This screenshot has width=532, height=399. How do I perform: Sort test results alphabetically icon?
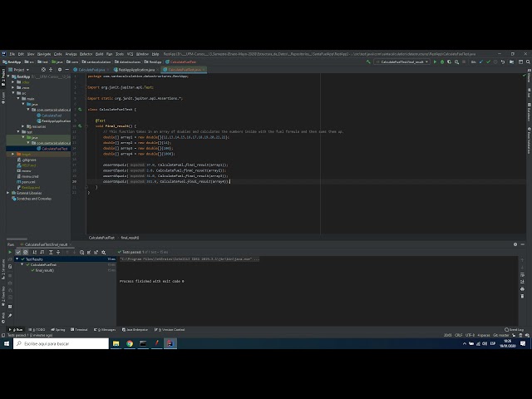coord(35,252)
